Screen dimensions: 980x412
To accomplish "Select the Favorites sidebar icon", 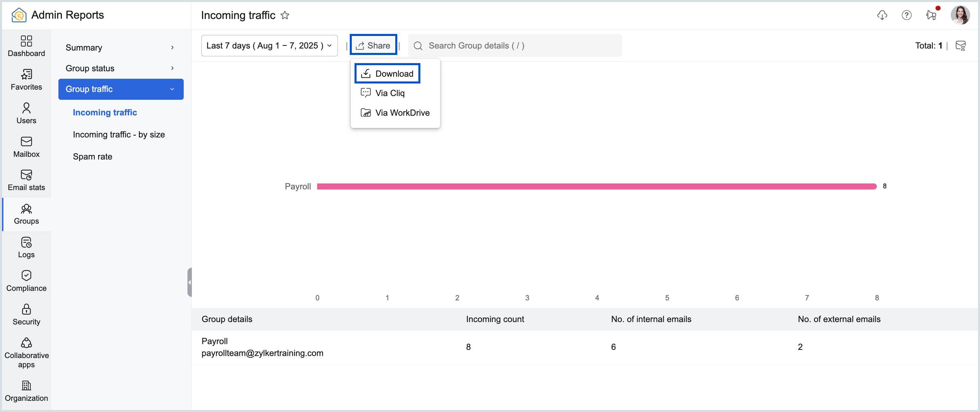I will coord(26,79).
